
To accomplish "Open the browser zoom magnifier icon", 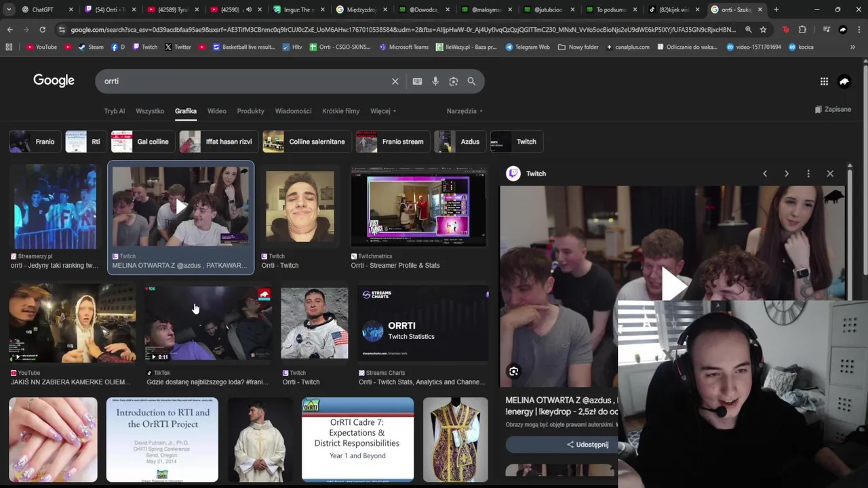I will click(x=748, y=30).
